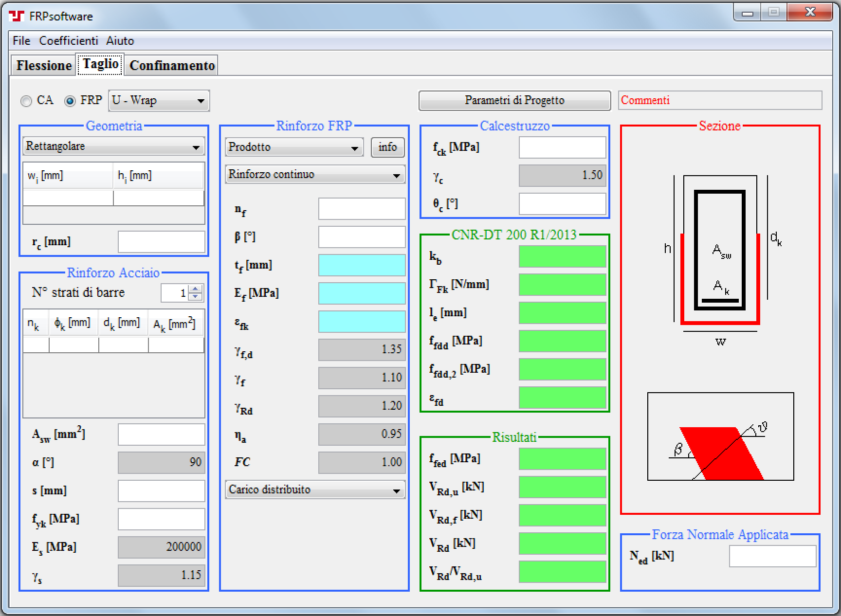Screen dimensions: 841x616
Task: Click the info button
Action: tap(388, 147)
